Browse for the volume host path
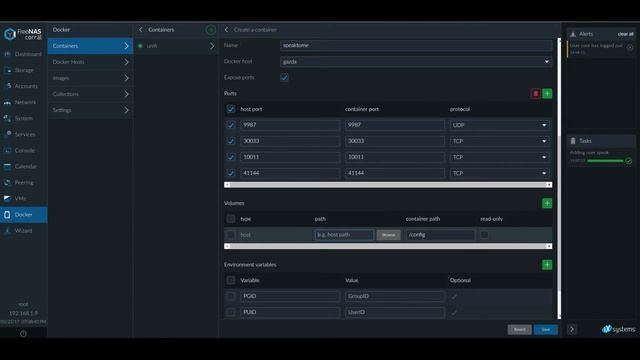The width and height of the screenshot is (640, 360). click(x=388, y=235)
